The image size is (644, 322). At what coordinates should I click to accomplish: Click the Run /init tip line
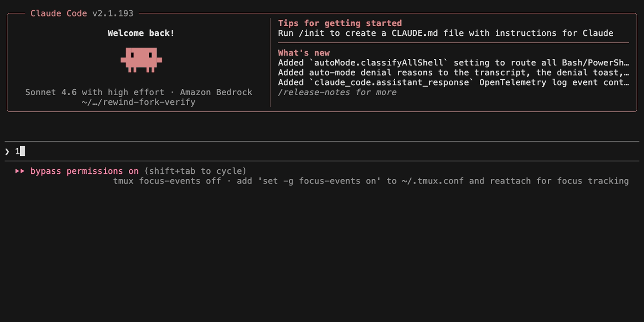(x=446, y=33)
